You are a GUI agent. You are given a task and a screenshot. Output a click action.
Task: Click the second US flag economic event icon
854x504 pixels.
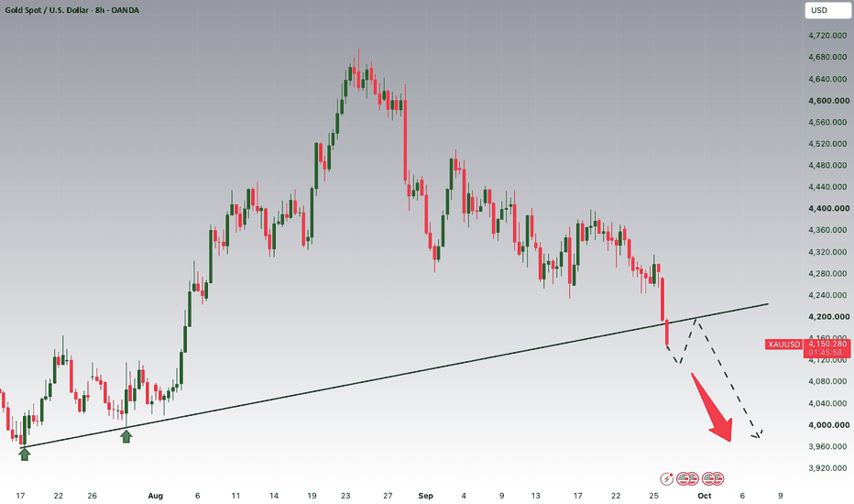coord(692,479)
